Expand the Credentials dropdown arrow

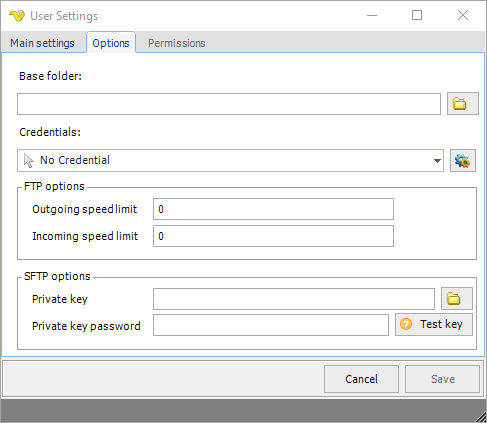pos(437,161)
